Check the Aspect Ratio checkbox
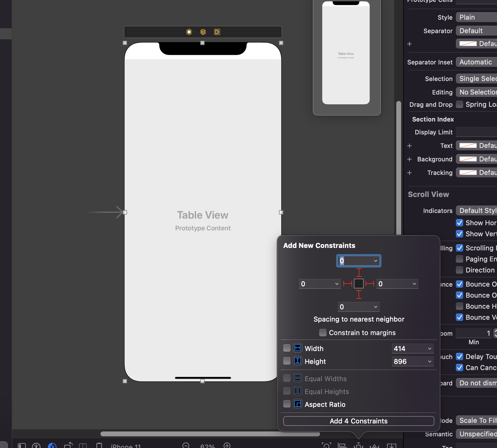 tap(287, 404)
